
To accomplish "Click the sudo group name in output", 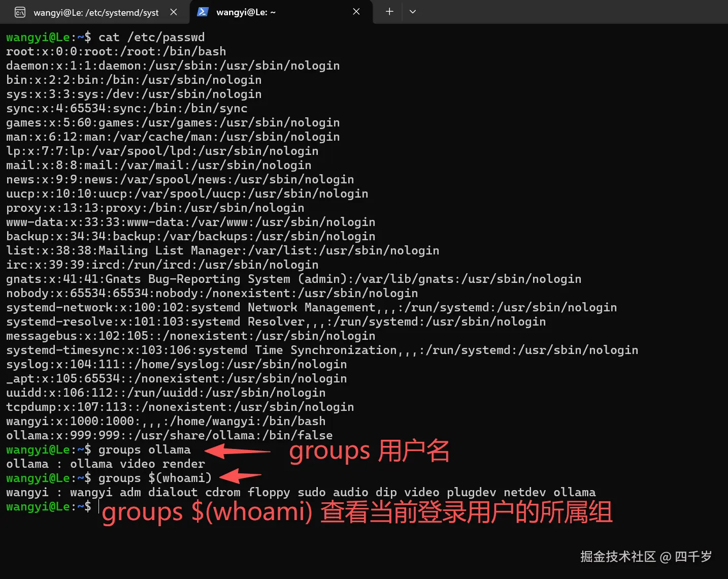I will (x=311, y=492).
